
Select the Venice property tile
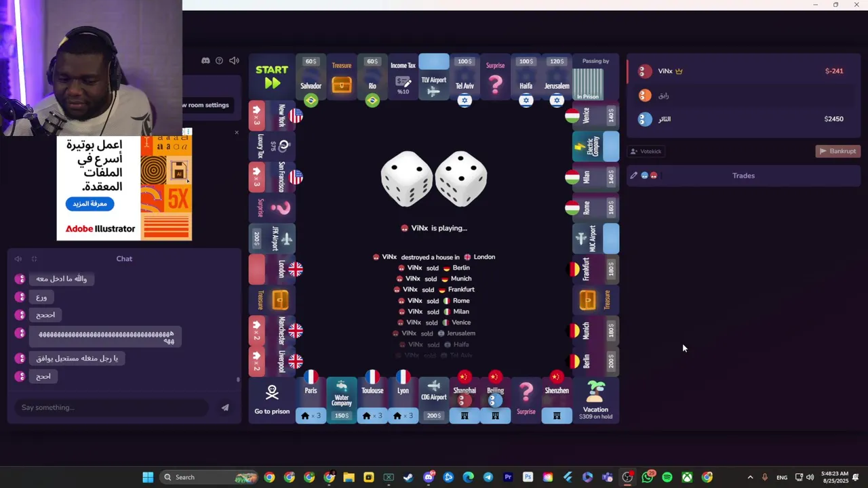tap(591, 116)
